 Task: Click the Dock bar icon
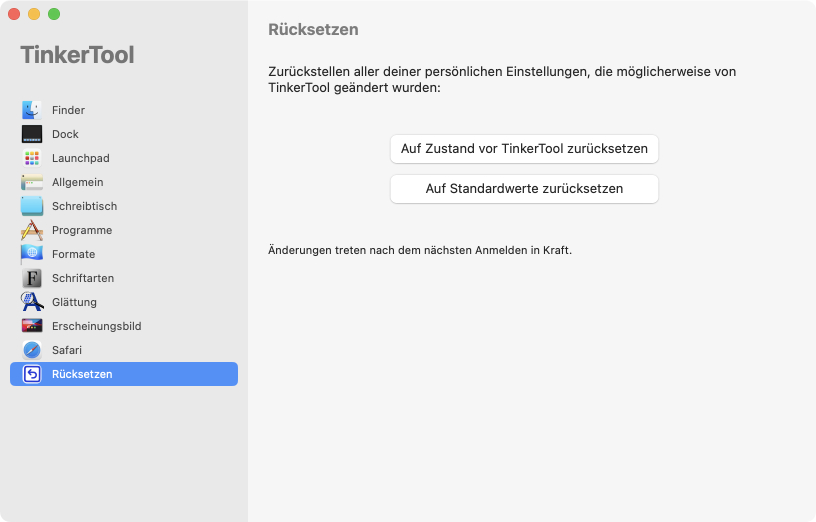tap(32, 134)
